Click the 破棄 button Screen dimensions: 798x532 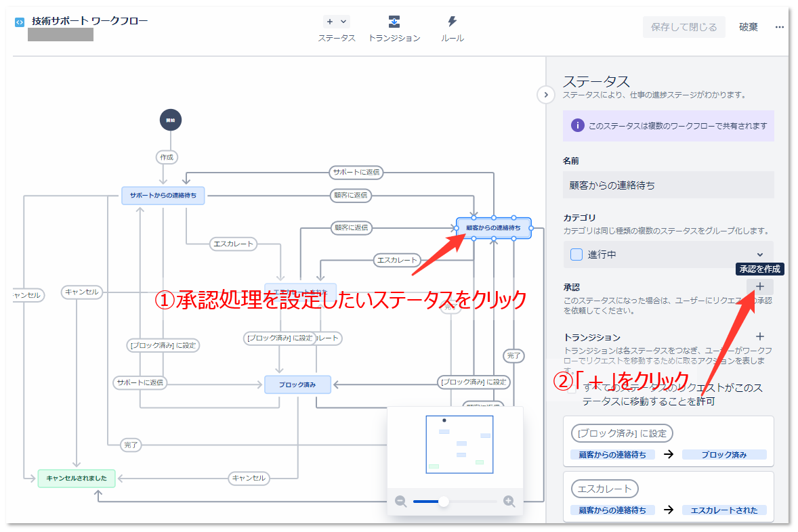(748, 27)
